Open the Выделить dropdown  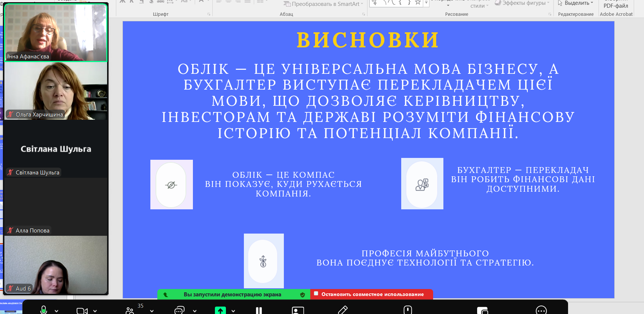point(575,3)
